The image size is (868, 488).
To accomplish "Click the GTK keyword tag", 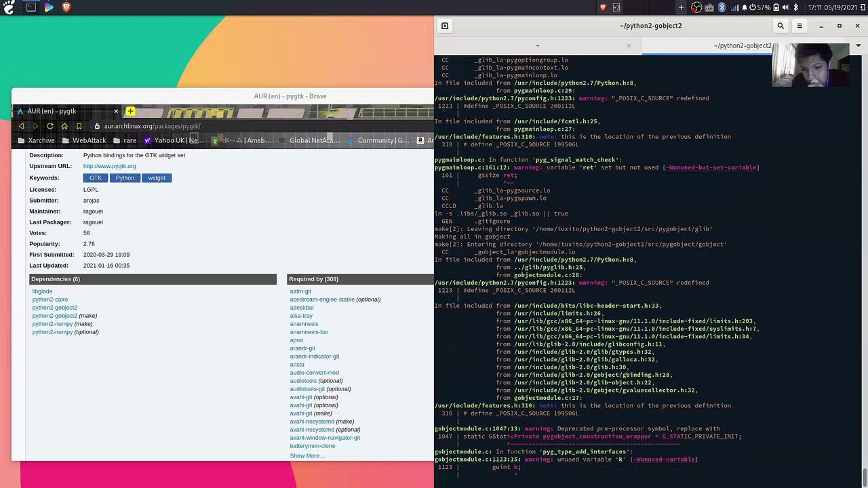I will (x=95, y=178).
